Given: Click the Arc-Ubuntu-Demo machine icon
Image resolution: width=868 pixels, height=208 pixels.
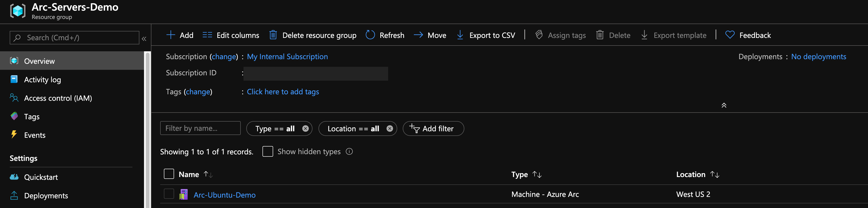Looking at the screenshot, I should click(x=184, y=195).
